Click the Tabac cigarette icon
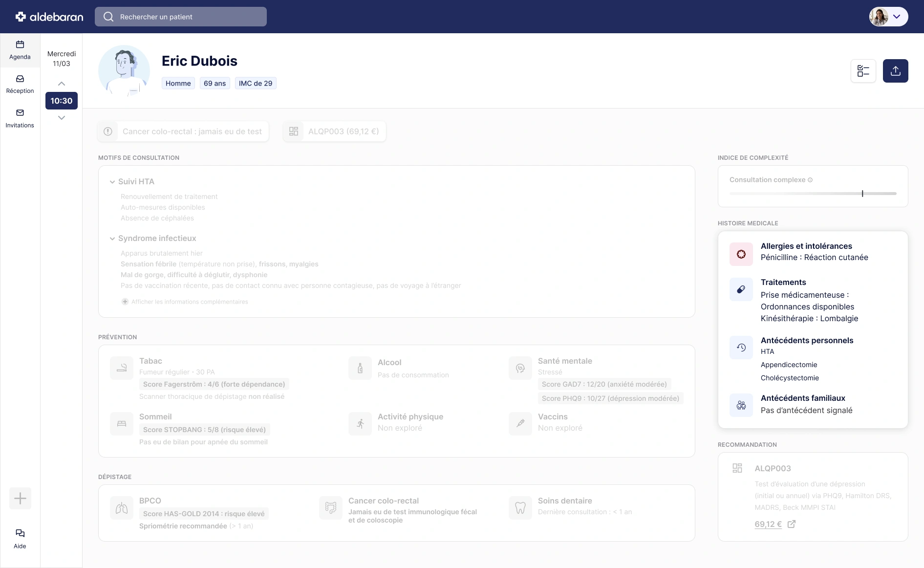The height and width of the screenshot is (568, 924). click(x=122, y=368)
